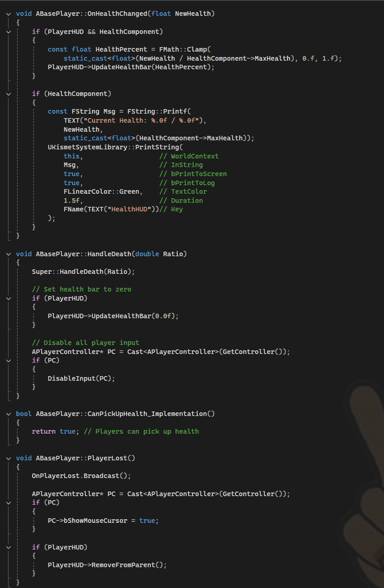Click '// Disable all player input' comment
This screenshot has width=384, height=588.
86,343
